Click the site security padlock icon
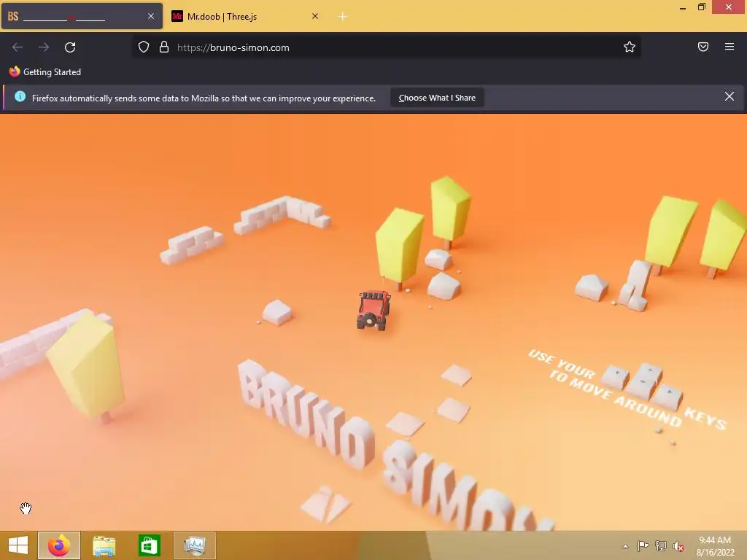The width and height of the screenshot is (747, 560). [164, 47]
